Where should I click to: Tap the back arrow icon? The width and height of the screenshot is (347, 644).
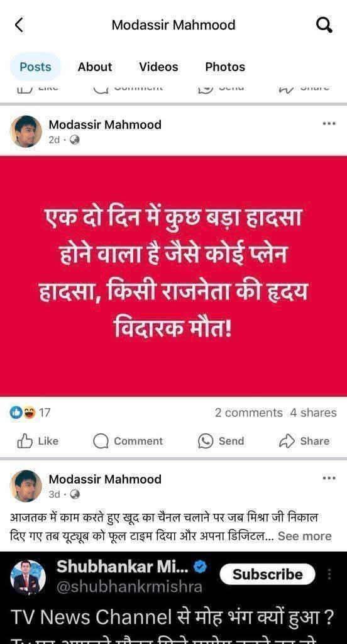tap(19, 25)
